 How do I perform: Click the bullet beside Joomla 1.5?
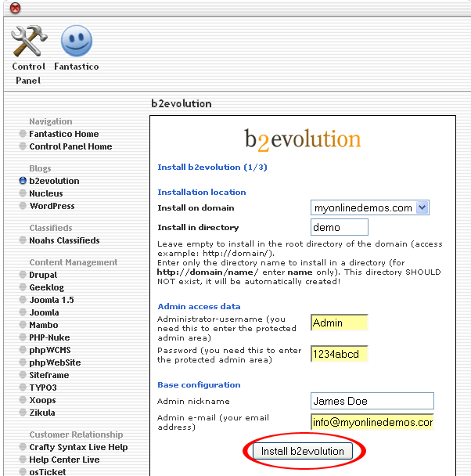tap(23, 300)
